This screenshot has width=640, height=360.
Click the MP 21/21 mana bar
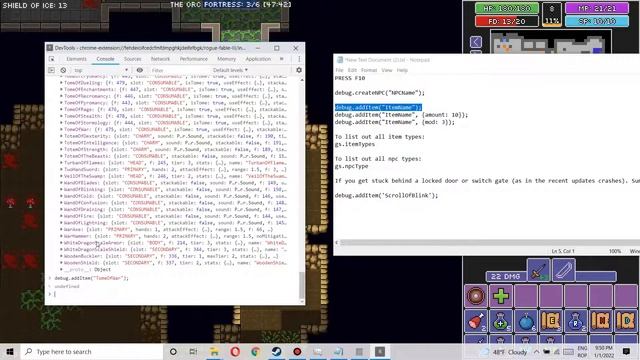(597, 8)
